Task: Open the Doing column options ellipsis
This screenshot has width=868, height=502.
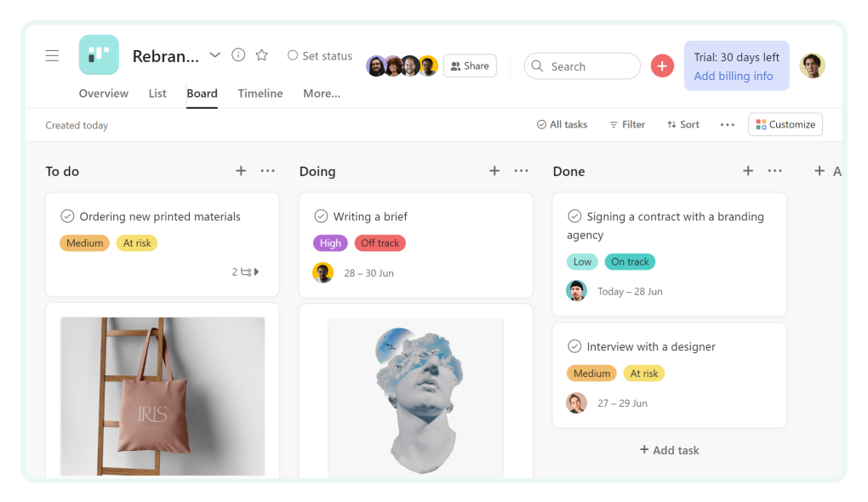Action: (521, 171)
